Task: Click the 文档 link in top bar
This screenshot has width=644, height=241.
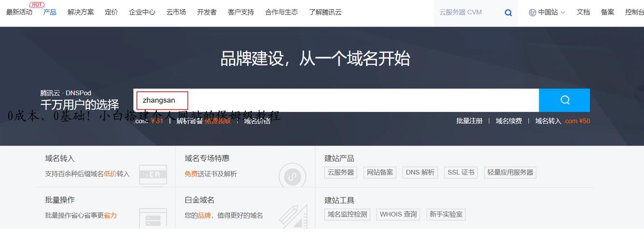Action: coord(583,12)
